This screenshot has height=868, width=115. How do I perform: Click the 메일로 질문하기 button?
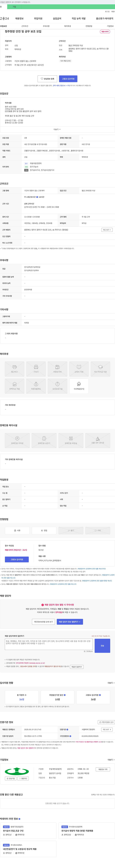(77, 667)
